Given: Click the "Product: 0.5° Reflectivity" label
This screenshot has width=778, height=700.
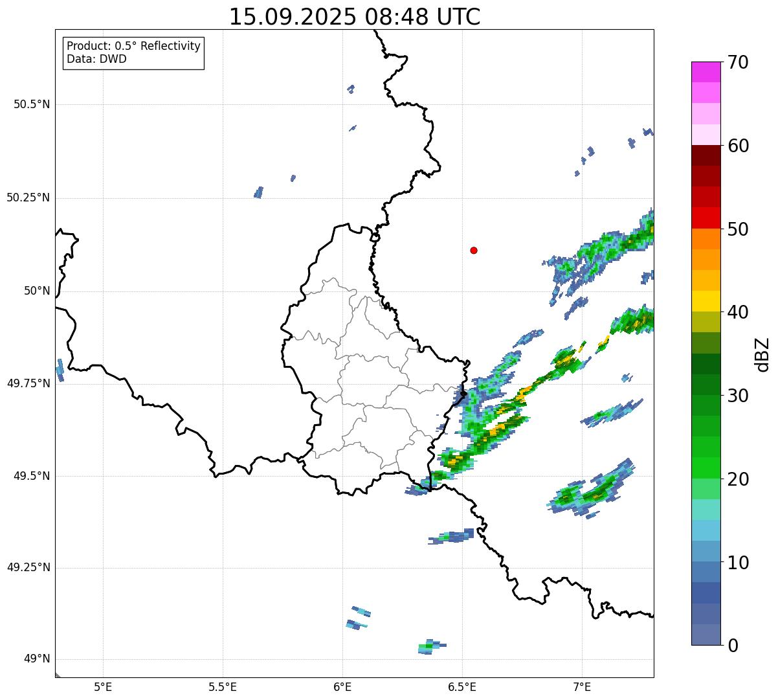Looking at the screenshot, I should [133, 47].
